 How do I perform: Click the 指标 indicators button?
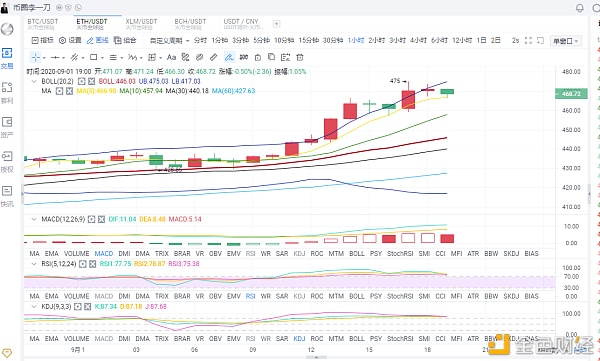[42, 40]
